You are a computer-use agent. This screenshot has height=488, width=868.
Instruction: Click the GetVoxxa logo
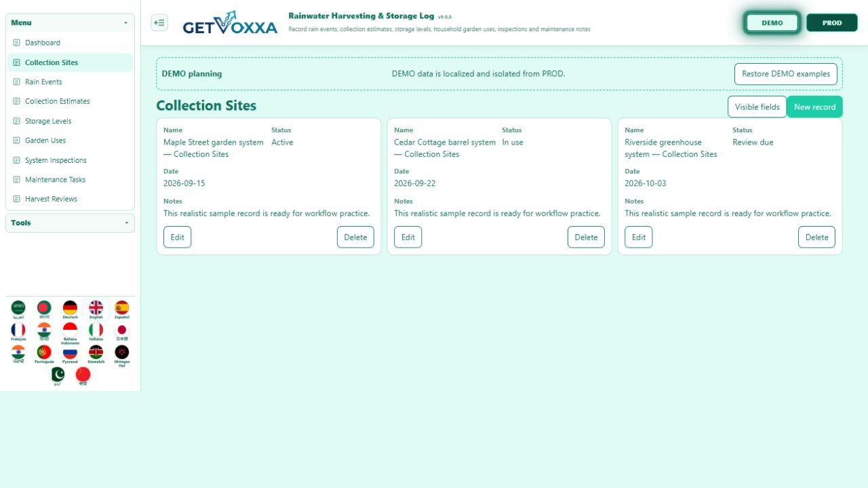[230, 23]
